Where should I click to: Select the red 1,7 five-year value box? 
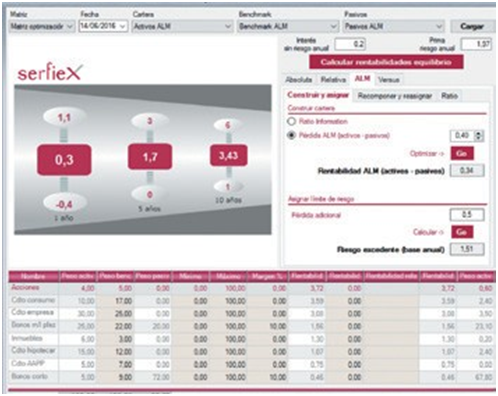150,156
